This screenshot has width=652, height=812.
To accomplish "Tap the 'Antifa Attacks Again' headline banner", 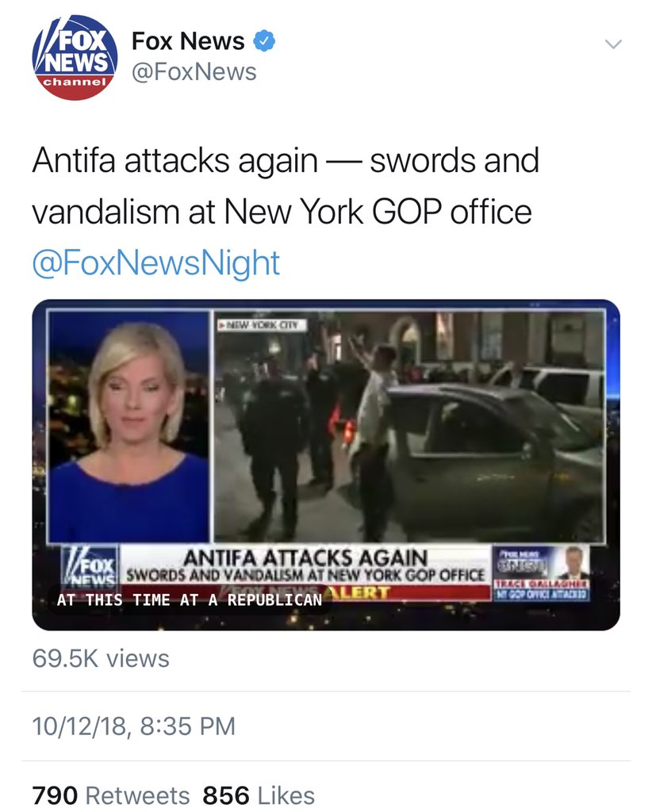I will 305,565.
